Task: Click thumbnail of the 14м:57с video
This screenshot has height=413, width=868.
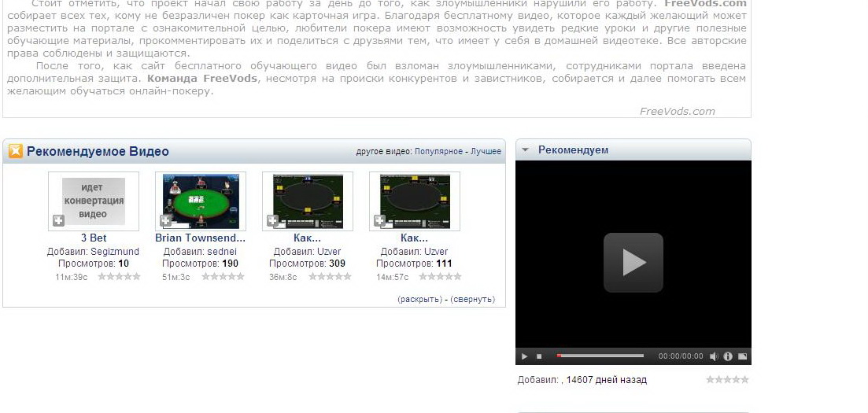Action: [414, 201]
